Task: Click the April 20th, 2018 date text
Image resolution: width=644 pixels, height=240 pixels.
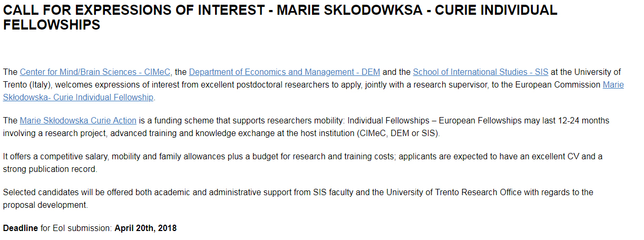Action: click(x=145, y=228)
